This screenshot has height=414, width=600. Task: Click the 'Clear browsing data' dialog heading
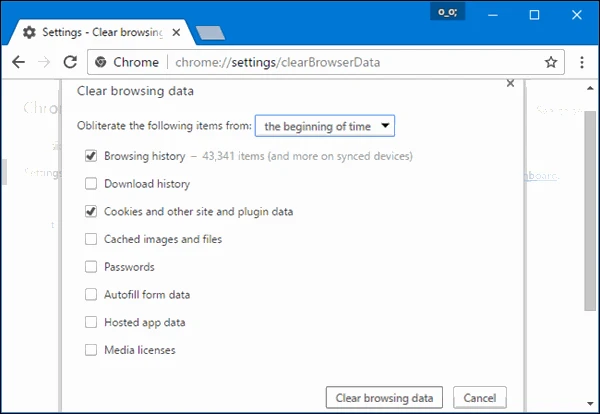point(135,91)
